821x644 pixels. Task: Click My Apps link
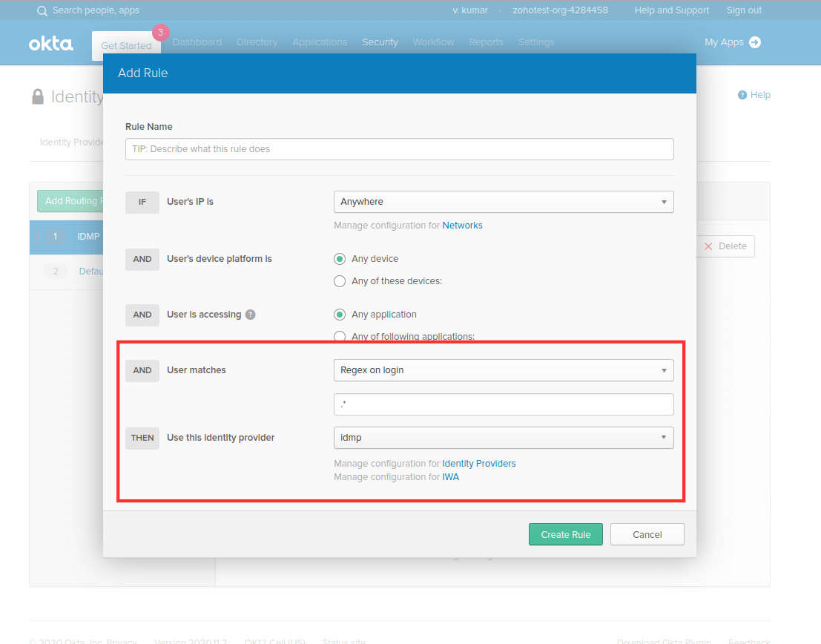click(x=724, y=42)
